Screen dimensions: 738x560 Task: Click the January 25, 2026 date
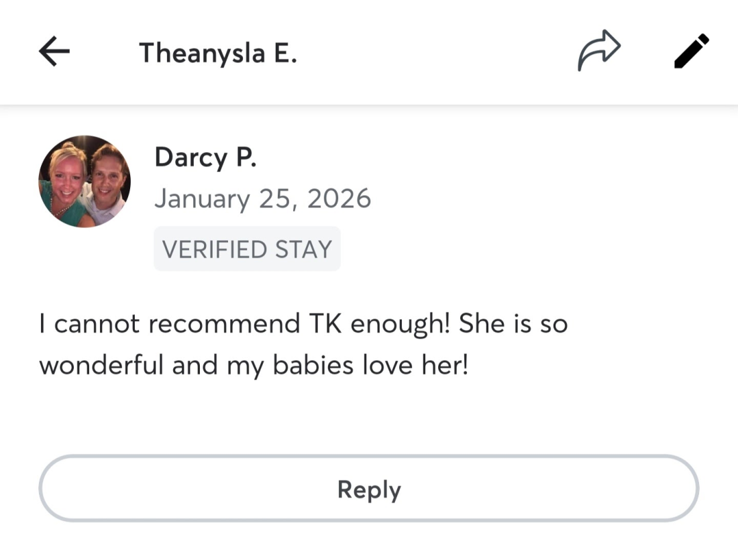[262, 199]
